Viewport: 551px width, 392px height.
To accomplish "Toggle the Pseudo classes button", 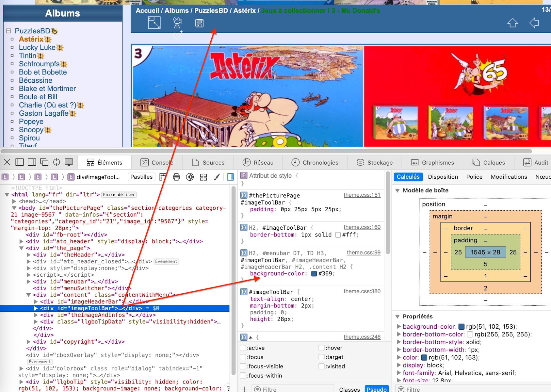I will point(377,389).
